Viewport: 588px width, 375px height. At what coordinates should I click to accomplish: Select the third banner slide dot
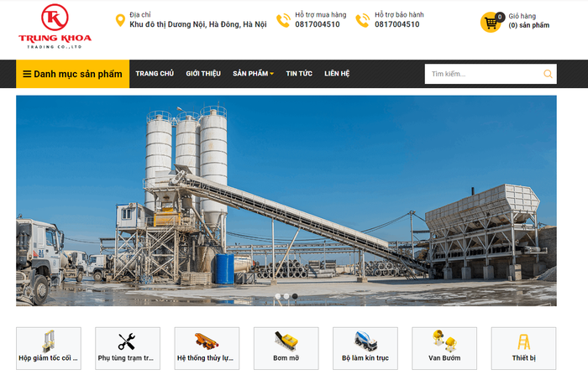(295, 296)
